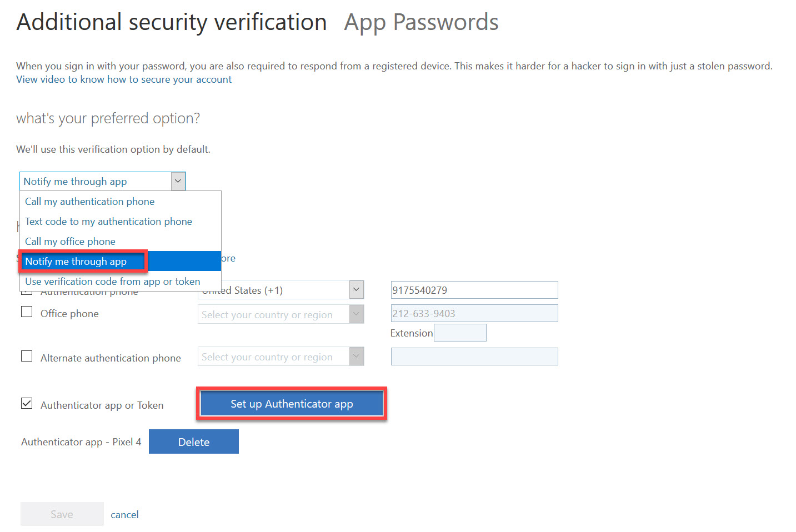
Task: Open the Alternate authentication phone country dropdown
Action: click(x=356, y=356)
